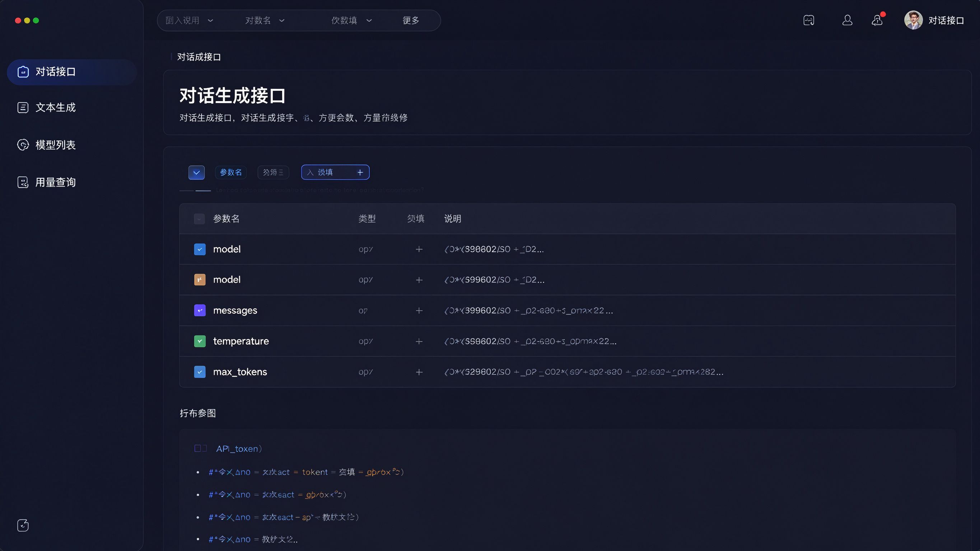
Task: Click the 类型 column header
Action: tap(367, 219)
